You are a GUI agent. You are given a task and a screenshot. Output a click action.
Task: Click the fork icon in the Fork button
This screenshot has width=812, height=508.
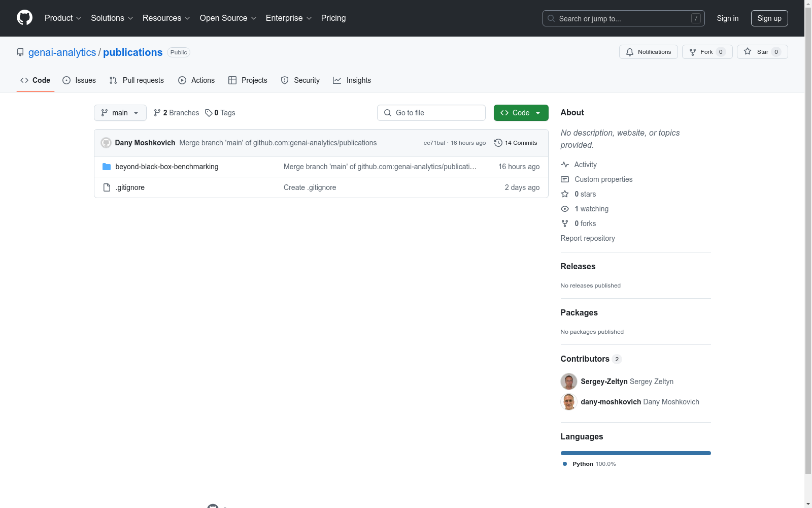(x=693, y=52)
